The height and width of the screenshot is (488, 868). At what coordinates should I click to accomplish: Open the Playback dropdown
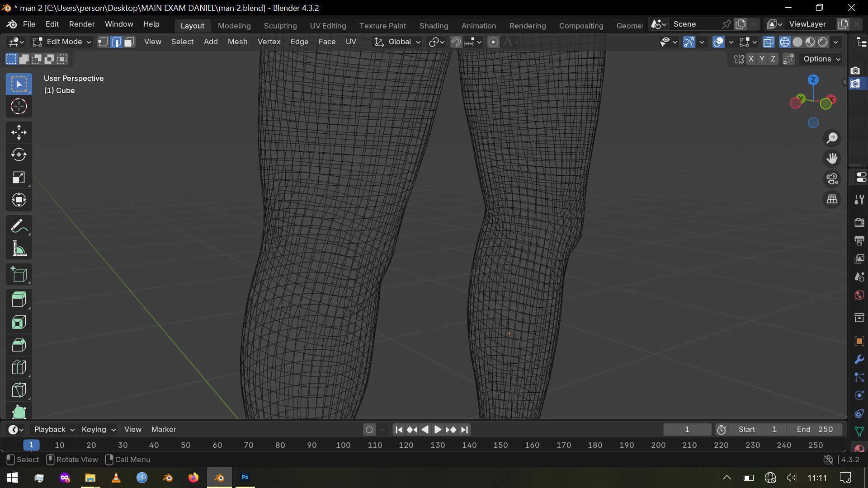pos(54,430)
